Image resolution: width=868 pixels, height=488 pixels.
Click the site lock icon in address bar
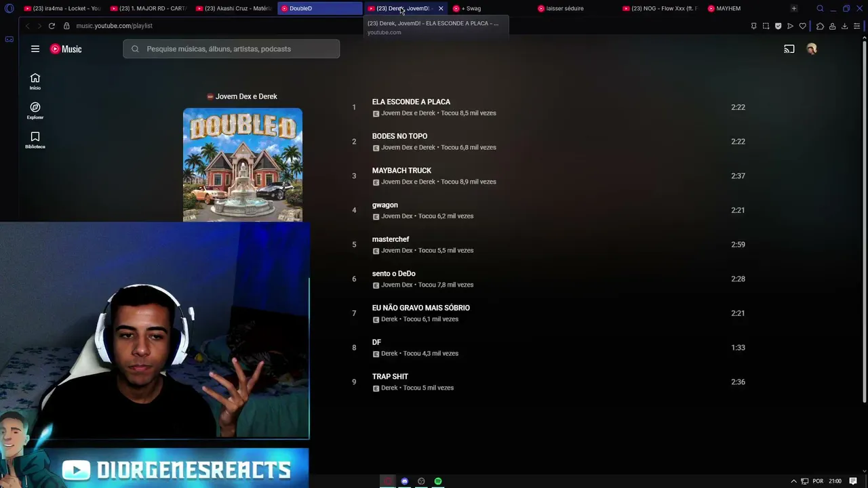66,26
